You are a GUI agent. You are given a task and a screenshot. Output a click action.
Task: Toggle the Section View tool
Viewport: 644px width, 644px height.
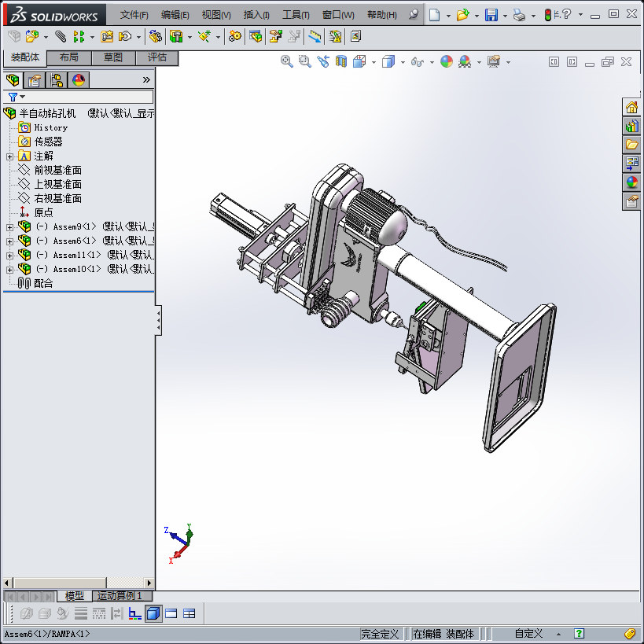pos(341,61)
